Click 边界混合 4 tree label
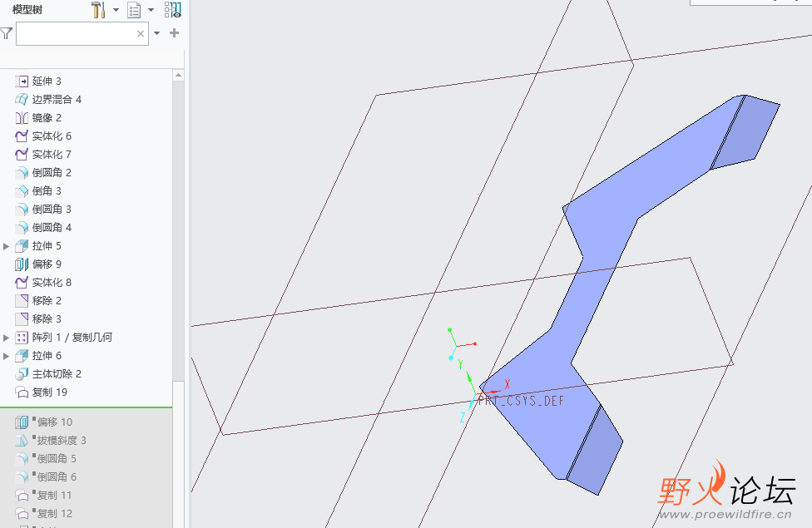The width and height of the screenshot is (812, 528). coord(57,100)
